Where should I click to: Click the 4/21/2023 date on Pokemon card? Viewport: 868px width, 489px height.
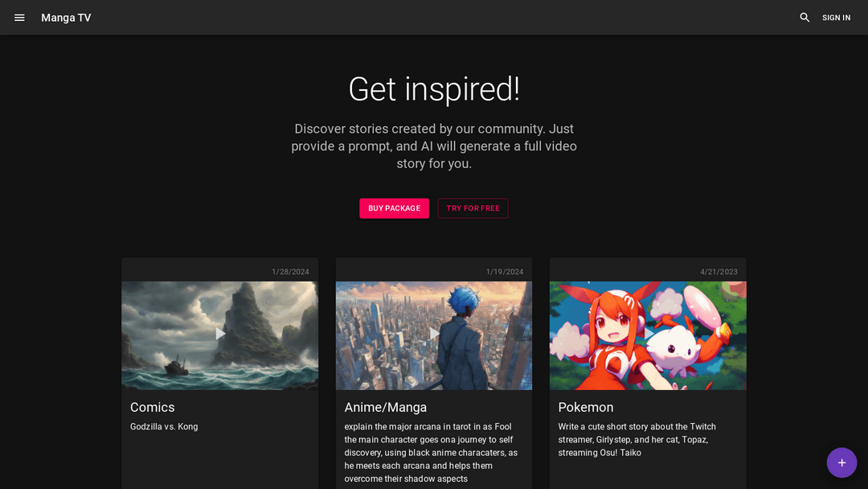719,272
